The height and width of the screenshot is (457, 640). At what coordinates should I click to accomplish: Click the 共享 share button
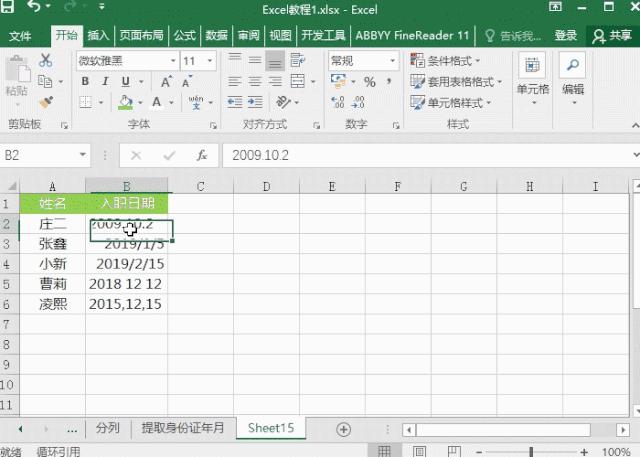pos(612,35)
